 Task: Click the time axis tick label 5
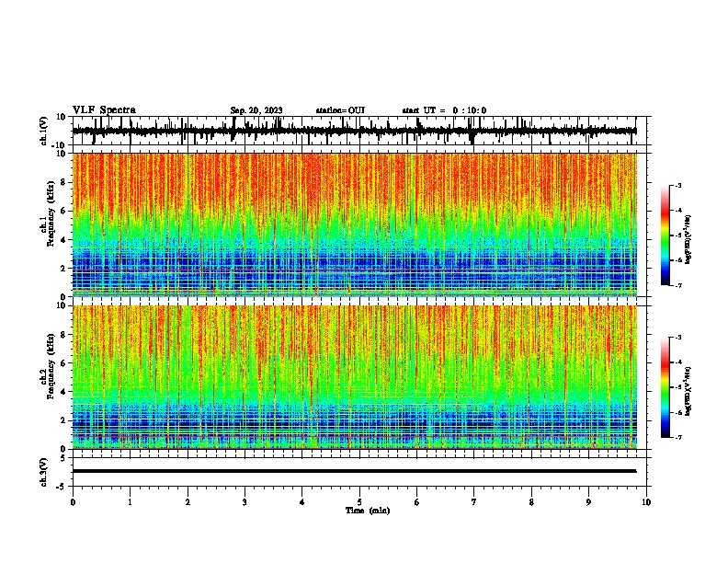(x=359, y=502)
